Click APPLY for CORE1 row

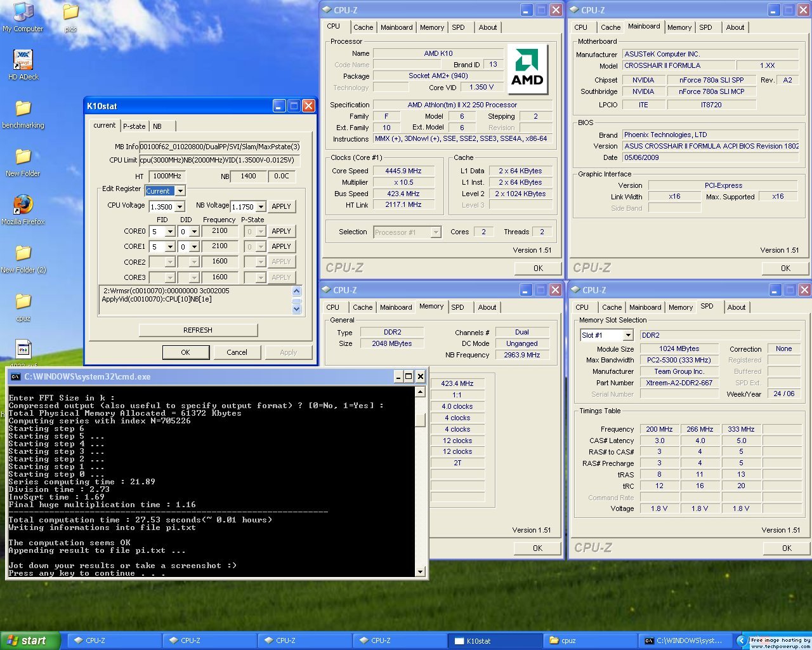tap(281, 246)
